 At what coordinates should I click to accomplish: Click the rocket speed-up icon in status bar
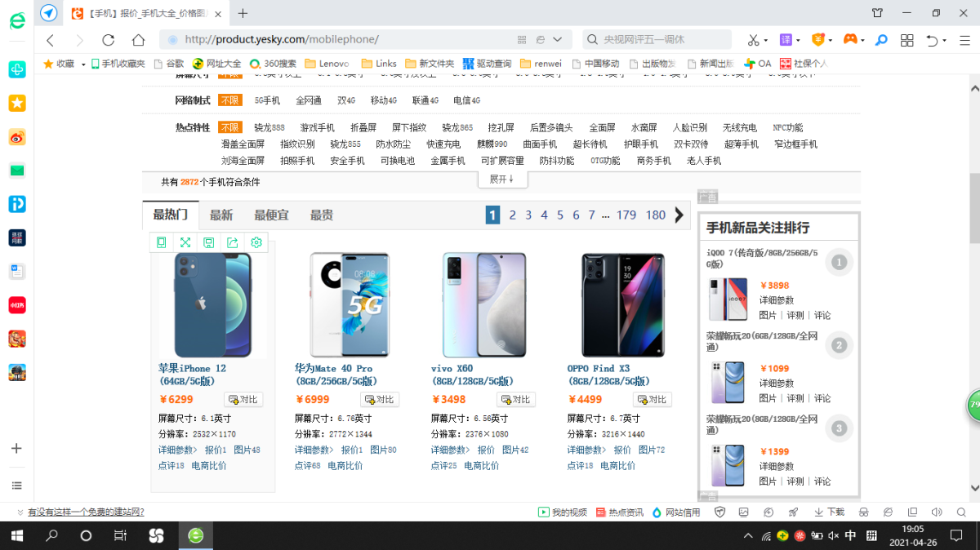pos(792,512)
